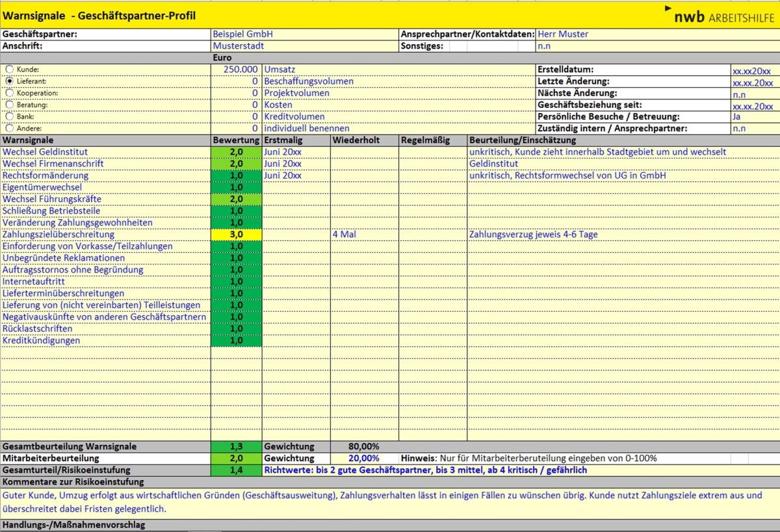Click yellow 3,0 rating for Zahlungszielüberschreitung
Screen dimensions: 780x532
click(x=237, y=234)
